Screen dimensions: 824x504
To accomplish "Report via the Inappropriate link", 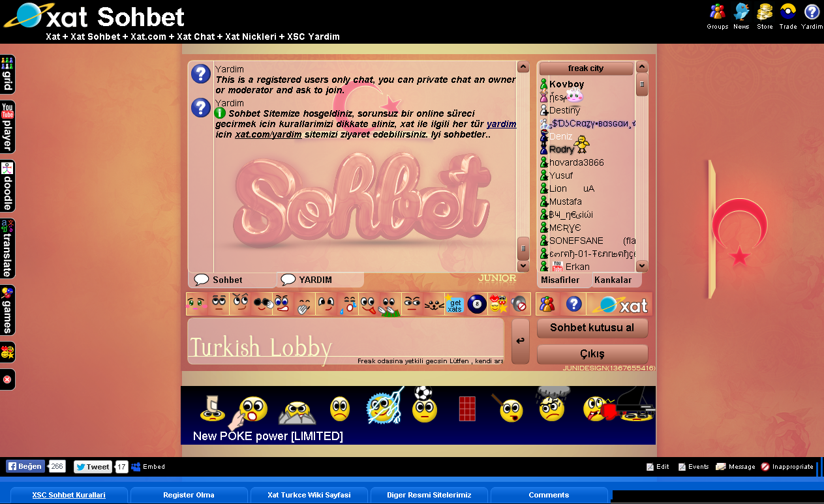I will point(787,467).
